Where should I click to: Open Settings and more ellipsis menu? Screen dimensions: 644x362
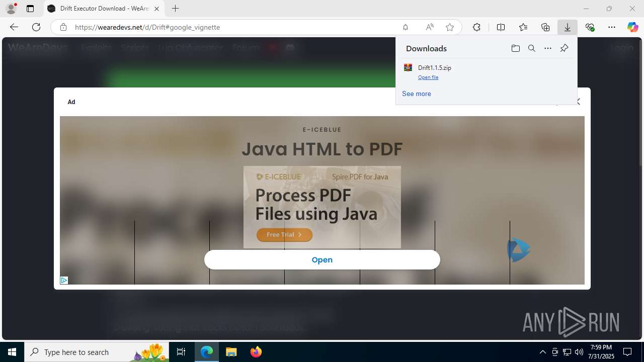[612, 27]
